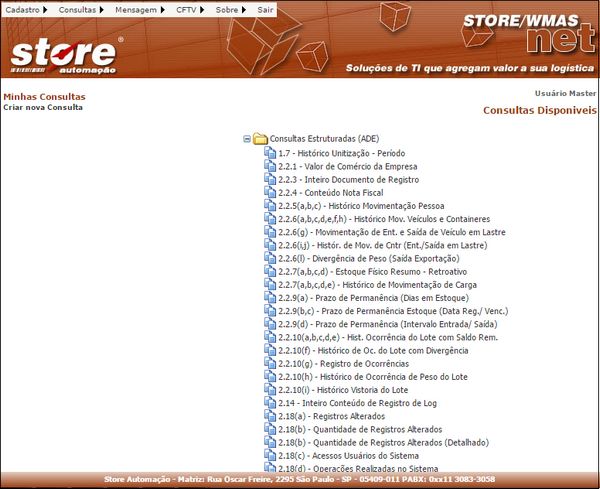Click the Consultas Estruturadas folder icon
600x489 pixels.
(x=260, y=139)
